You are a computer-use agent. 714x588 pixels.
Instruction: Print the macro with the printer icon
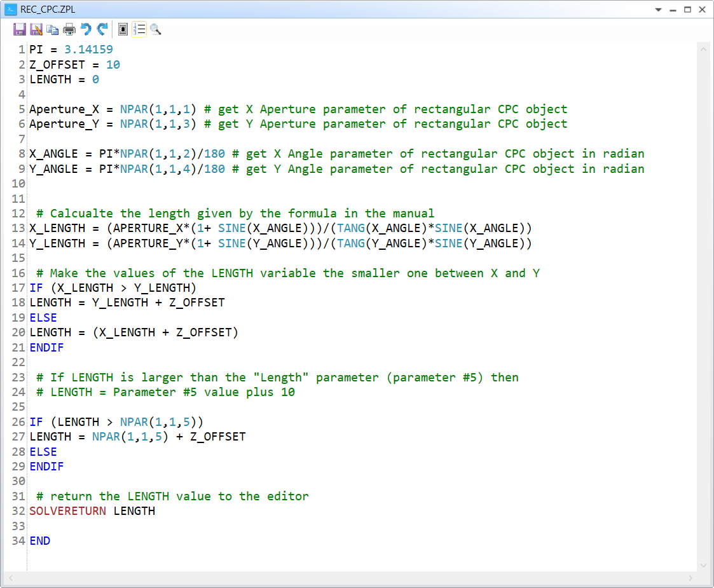[x=69, y=30]
